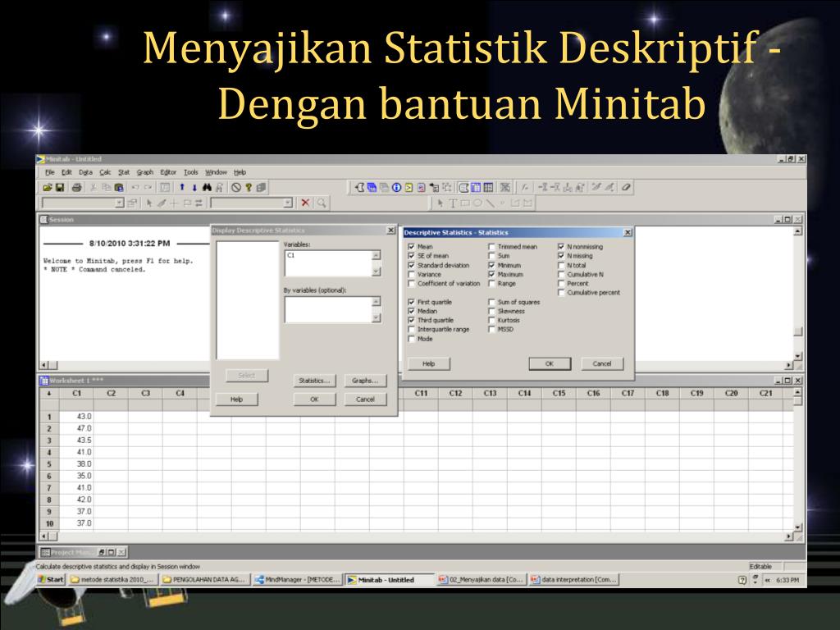Open PENGOLAHAN DATA folder in taskbar
This screenshot has width=840, height=630.
pyautogui.click(x=204, y=580)
